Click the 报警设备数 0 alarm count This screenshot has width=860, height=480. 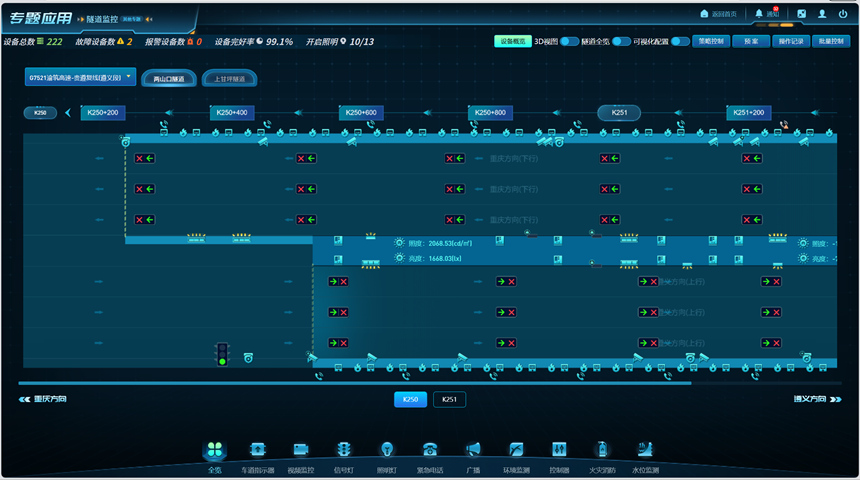coord(173,42)
